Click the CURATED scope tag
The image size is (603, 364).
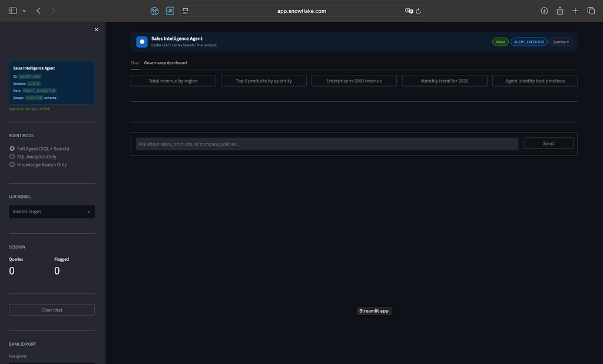point(34,98)
